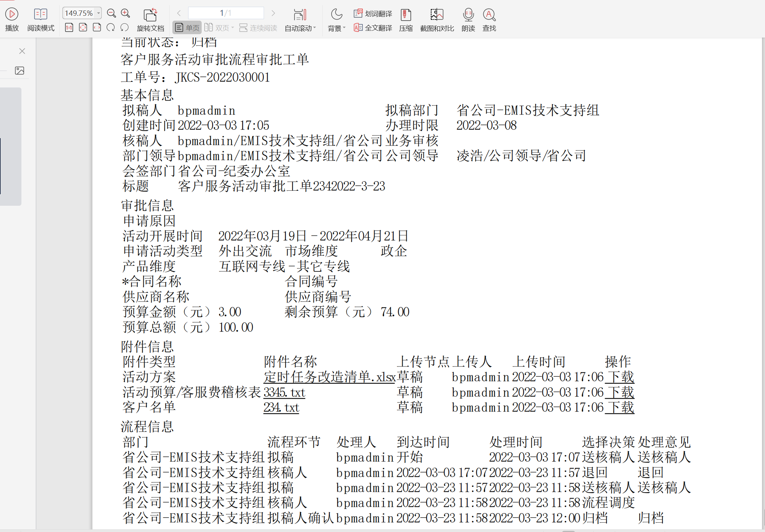
Task: Open Reading Mode (阅读模式)
Action: (41, 15)
